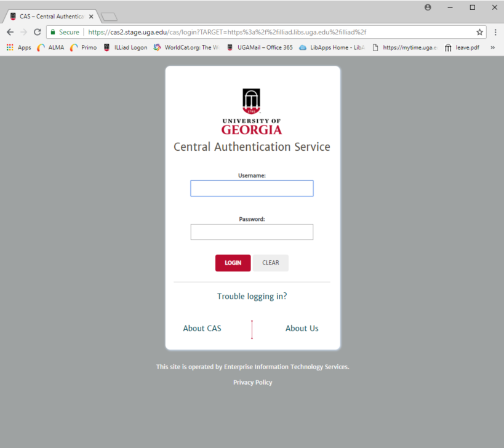Open the Apps grid shortcut
504x448 pixels.
tap(18, 47)
